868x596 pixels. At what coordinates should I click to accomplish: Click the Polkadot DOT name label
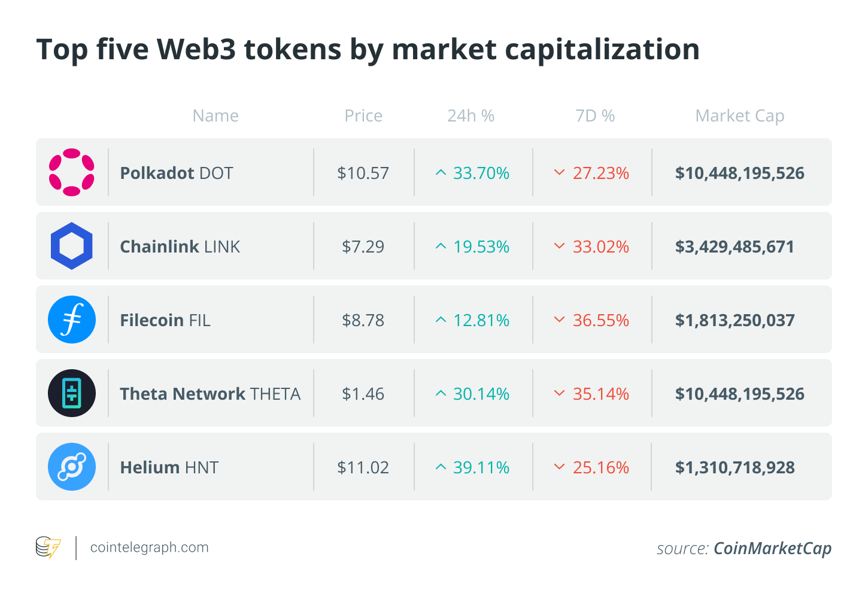click(177, 173)
